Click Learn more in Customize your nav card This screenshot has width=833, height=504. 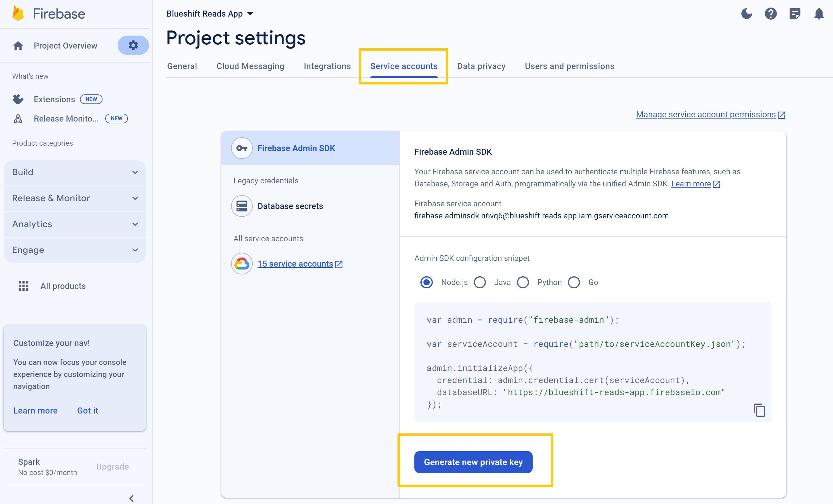35,410
